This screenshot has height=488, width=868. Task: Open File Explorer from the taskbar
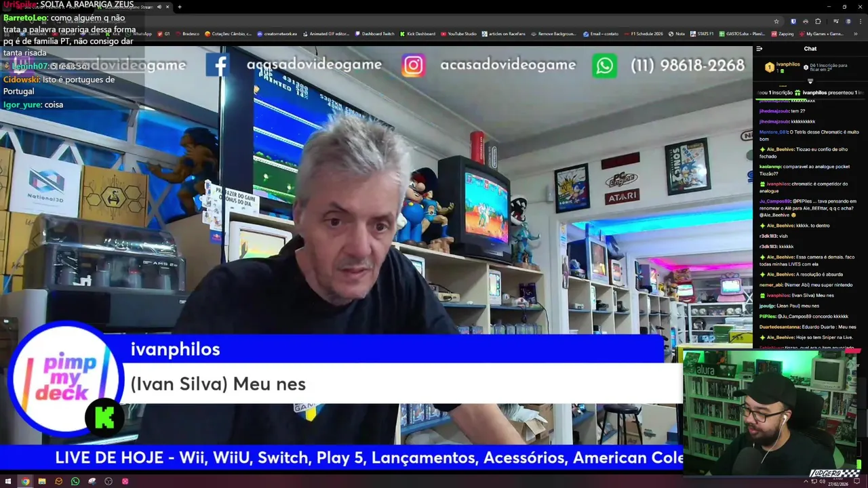coord(42,481)
